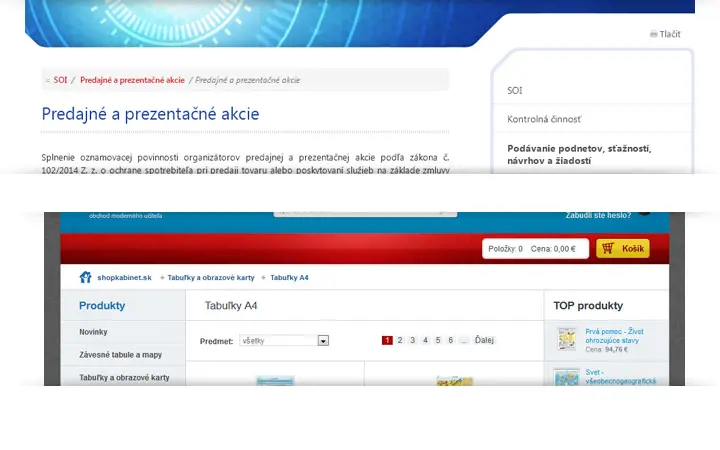Go to page 2 of results
The image size is (720, 450).
(400, 340)
